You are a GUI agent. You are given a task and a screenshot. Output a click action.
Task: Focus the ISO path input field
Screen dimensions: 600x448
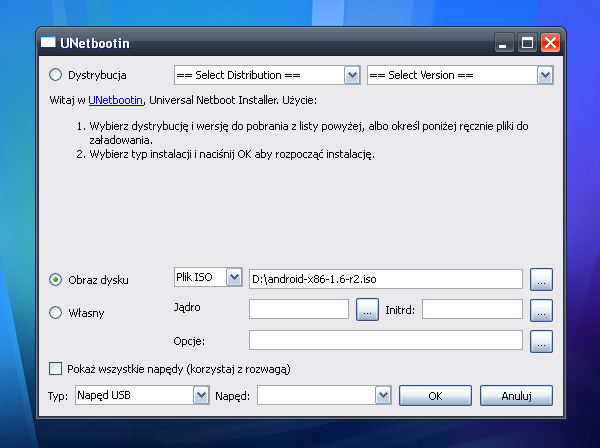tap(386, 279)
